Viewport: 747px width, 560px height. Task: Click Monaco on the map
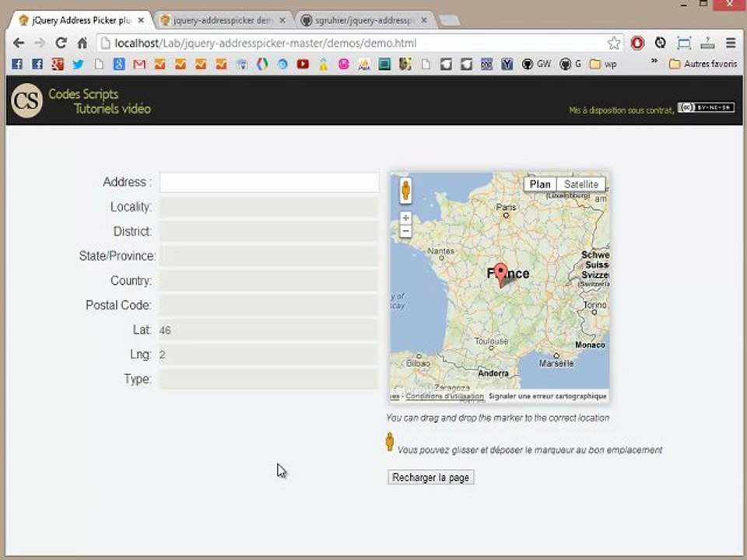(590, 345)
